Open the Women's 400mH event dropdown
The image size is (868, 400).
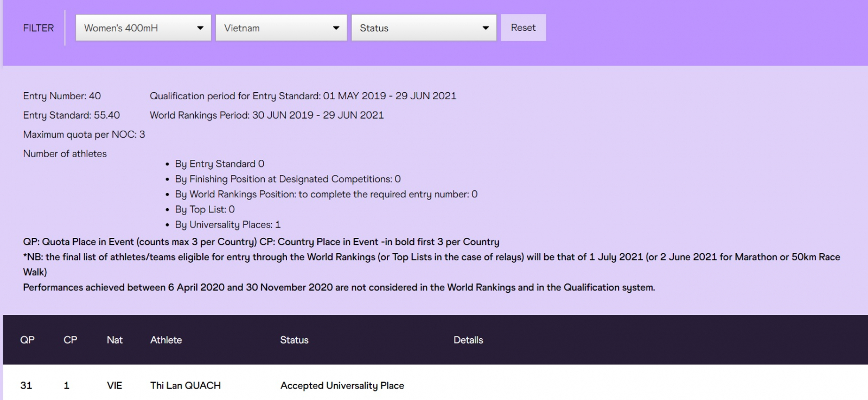pyautogui.click(x=143, y=28)
